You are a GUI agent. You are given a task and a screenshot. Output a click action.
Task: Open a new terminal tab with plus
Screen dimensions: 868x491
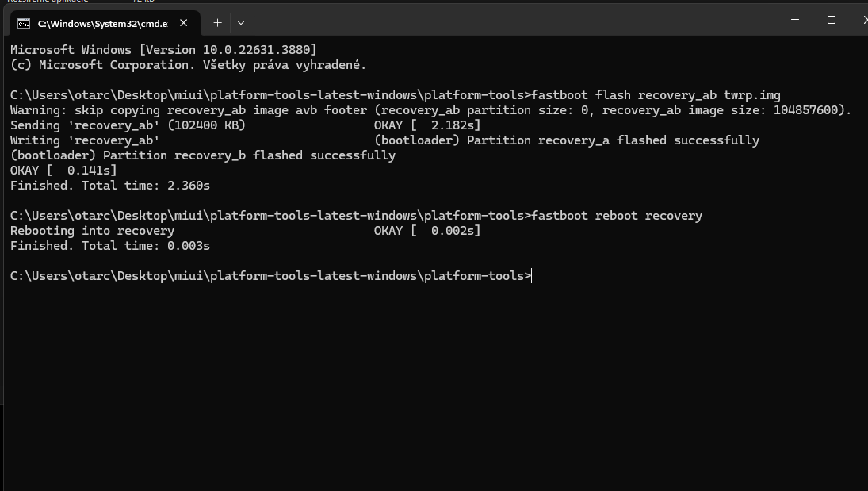(217, 23)
